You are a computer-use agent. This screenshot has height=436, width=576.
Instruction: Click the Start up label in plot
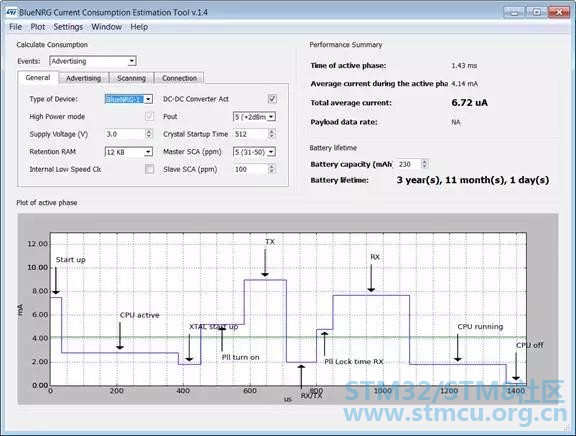(71, 260)
